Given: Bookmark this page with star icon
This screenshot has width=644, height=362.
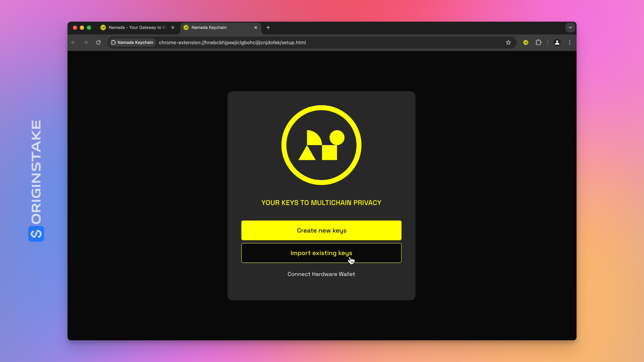Looking at the screenshot, I should [508, 42].
